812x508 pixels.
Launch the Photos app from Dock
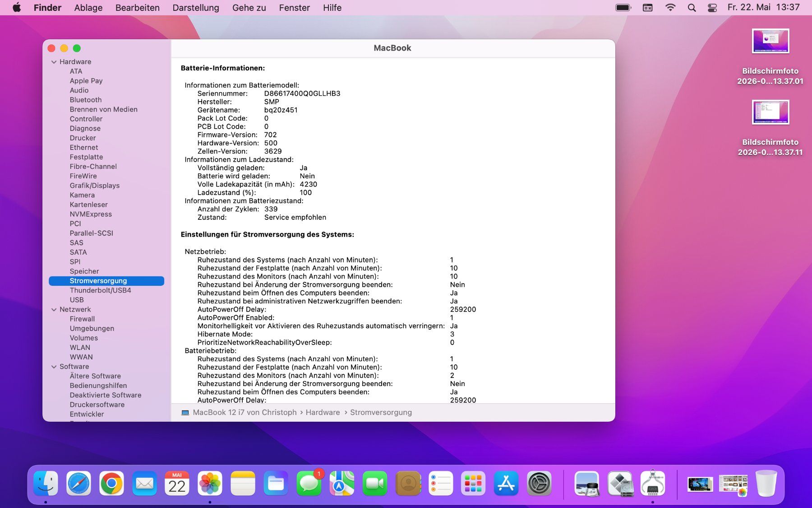pyautogui.click(x=210, y=484)
